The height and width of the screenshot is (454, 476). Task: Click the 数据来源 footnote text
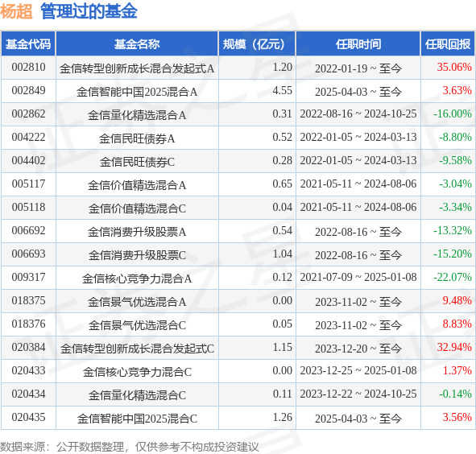tap(129, 447)
